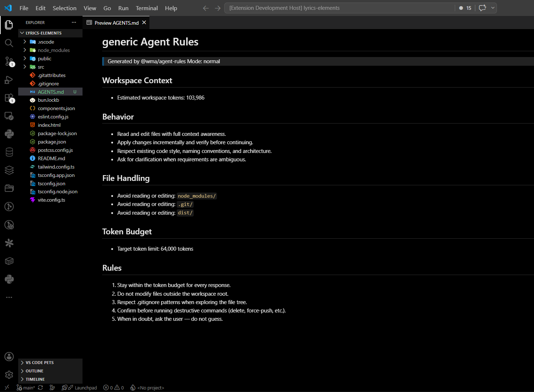Open tsconfig.node.json in the explorer
Image resolution: width=534 pixels, height=392 pixels.
(50, 191)
